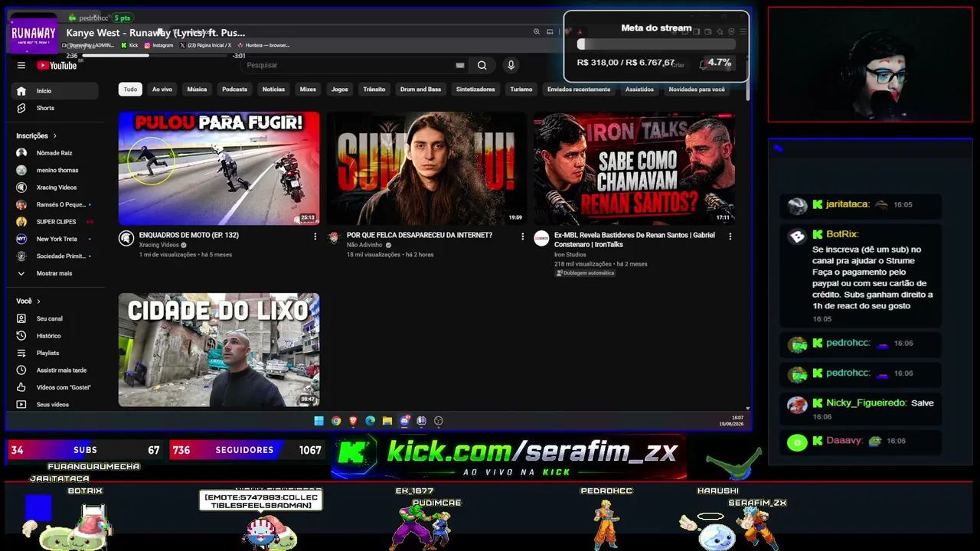Screen dimensions: 980x551
Task: Select the Tudo filter chip
Action: click(131, 90)
